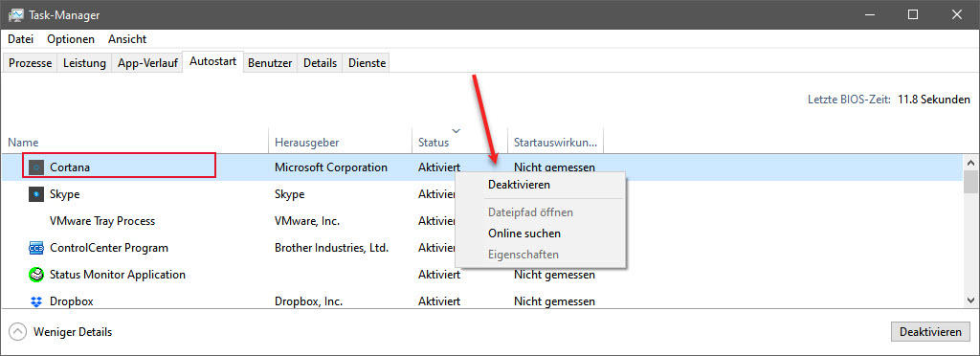The height and width of the screenshot is (356, 980).
Task: Switch to the Prozesse tab
Action: pyautogui.click(x=30, y=63)
